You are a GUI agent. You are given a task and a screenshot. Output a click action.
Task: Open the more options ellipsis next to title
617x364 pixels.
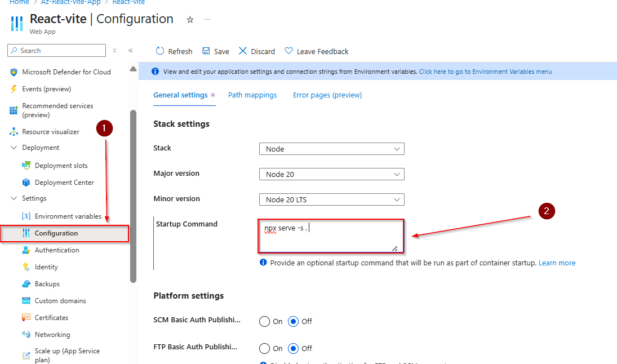pos(207,19)
